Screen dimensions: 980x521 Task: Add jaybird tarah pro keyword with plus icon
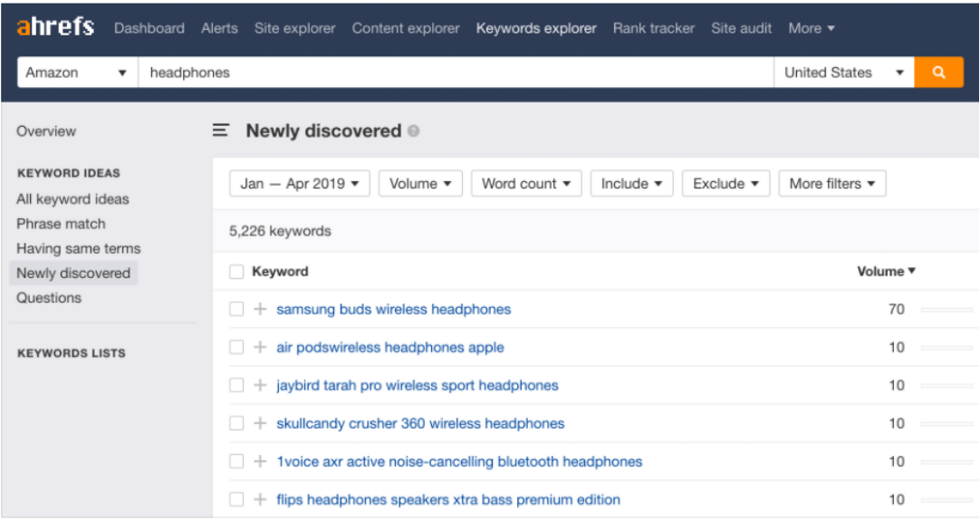pyautogui.click(x=260, y=385)
